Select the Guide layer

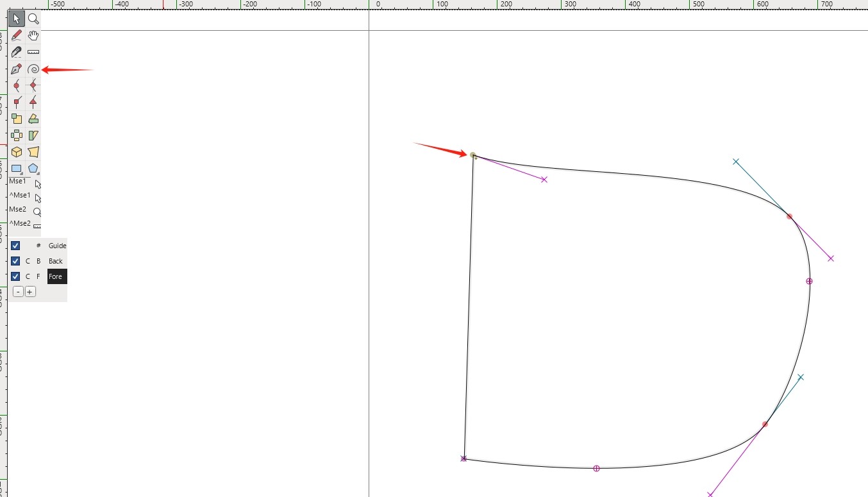[57, 246]
